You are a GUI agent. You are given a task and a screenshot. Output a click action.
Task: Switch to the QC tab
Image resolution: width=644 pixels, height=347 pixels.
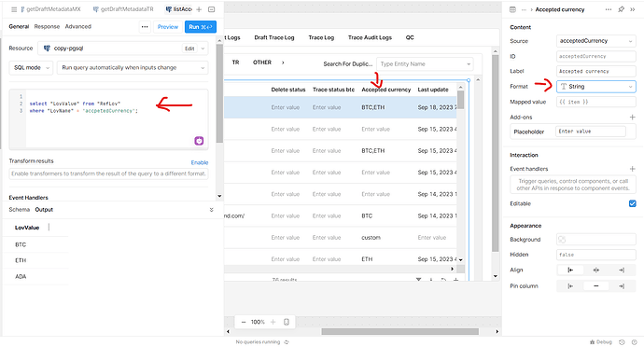[410, 37]
